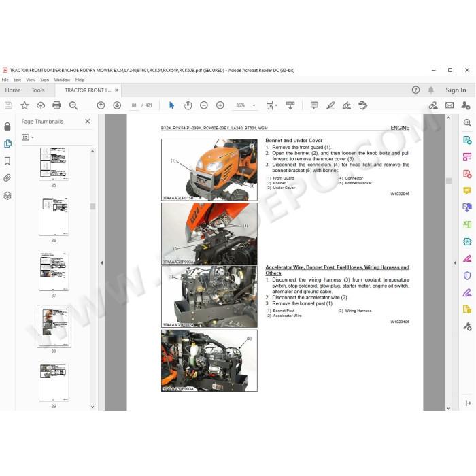Screen dimensions: 476x476
Task: Click the page number field
Action: coord(134,105)
